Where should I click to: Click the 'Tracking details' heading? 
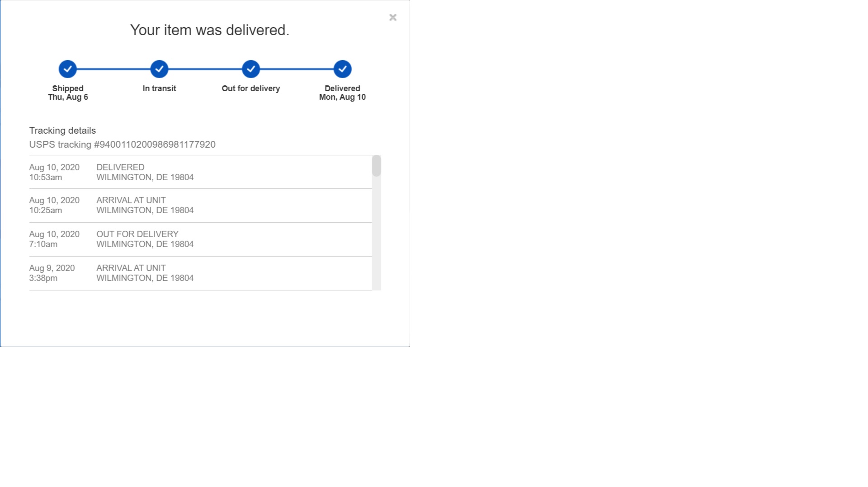(62, 131)
